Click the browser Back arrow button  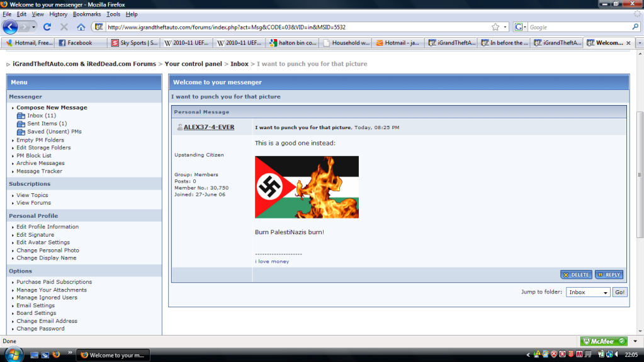[10, 27]
